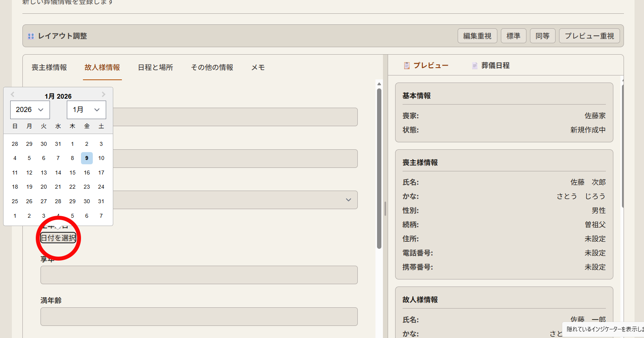Go to previous month in calendar

13,94
